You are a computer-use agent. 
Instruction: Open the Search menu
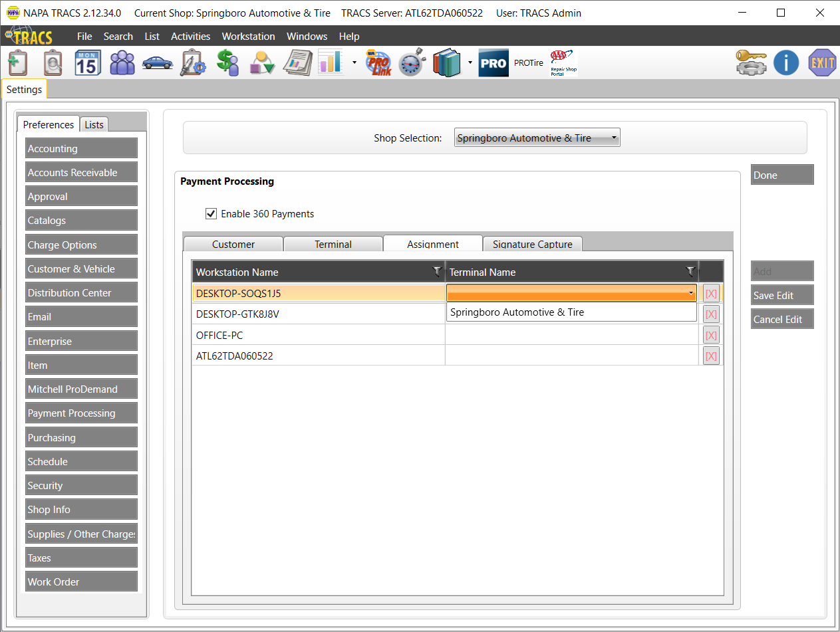pyautogui.click(x=118, y=37)
